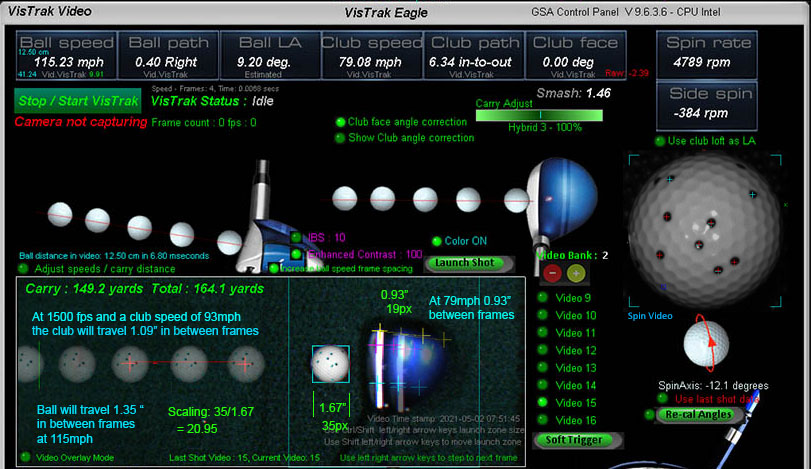Image resolution: width=811 pixels, height=469 pixels.
Task: Click the Club face readout panel
Action: click(576, 55)
